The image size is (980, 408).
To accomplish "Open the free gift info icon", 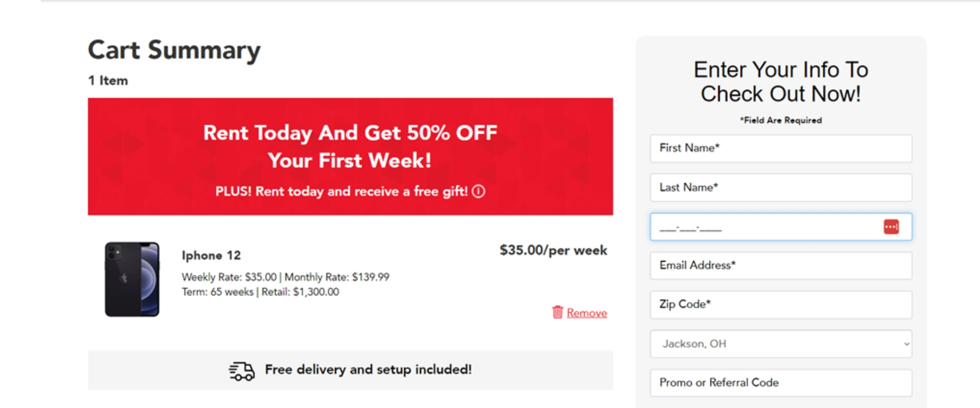I will [478, 192].
